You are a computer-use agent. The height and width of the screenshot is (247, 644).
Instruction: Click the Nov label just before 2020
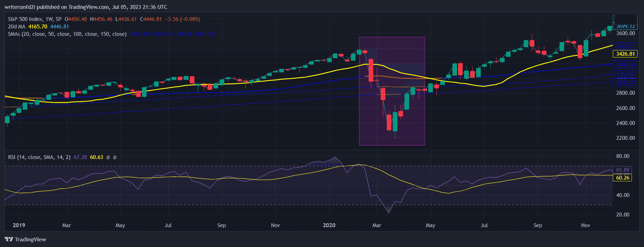pyautogui.click(x=275, y=225)
